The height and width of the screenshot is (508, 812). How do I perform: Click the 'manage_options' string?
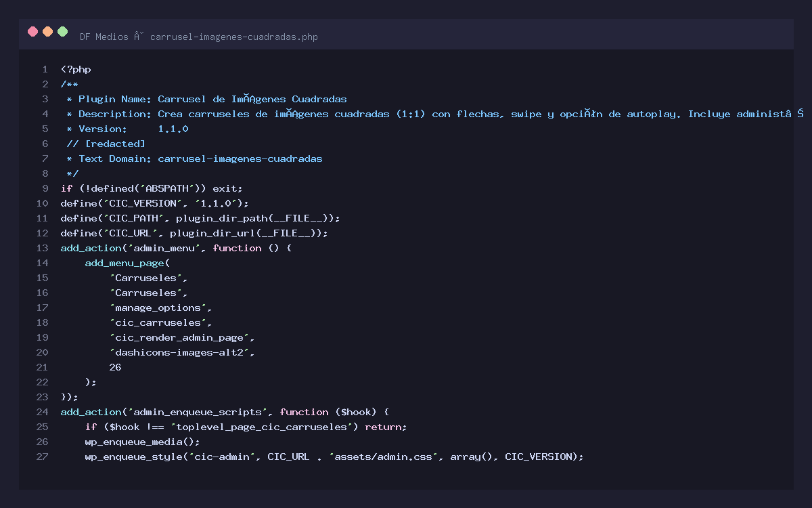pyautogui.click(x=161, y=308)
